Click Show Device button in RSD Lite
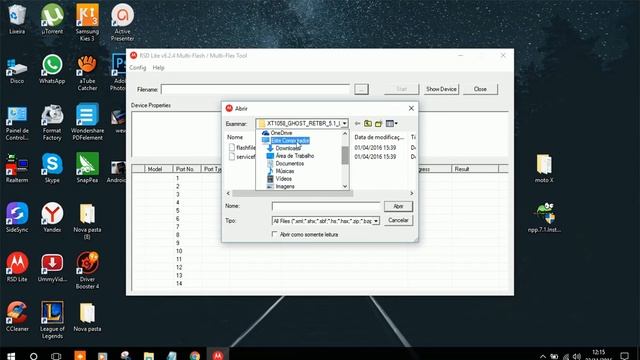 point(441,89)
